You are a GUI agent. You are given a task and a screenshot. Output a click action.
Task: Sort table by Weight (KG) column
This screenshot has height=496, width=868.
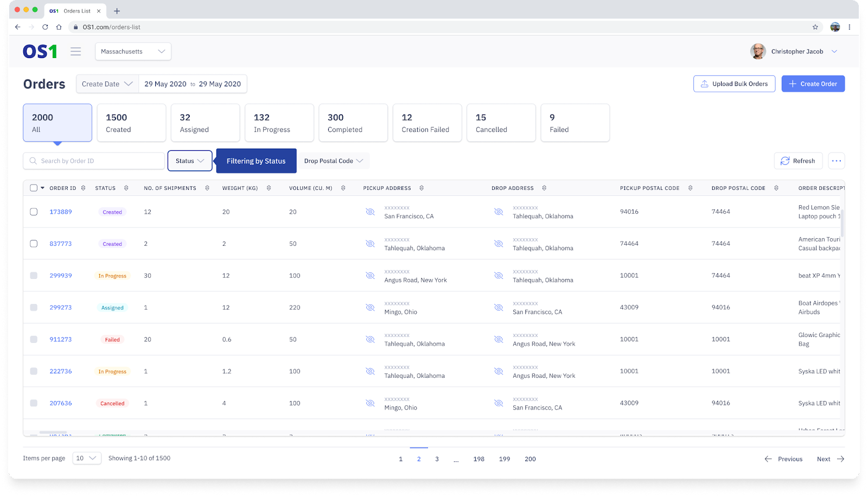pyautogui.click(x=269, y=188)
